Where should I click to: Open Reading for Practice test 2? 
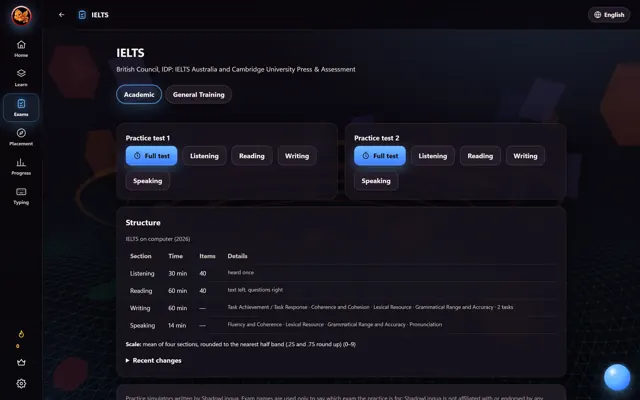click(x=480, y=156)
